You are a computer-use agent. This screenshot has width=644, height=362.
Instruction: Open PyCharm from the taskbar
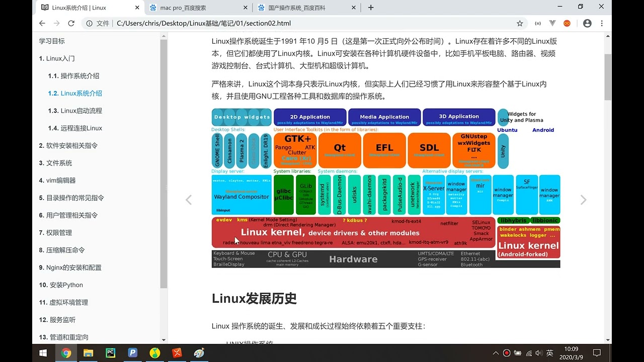[x=110, y=353]
